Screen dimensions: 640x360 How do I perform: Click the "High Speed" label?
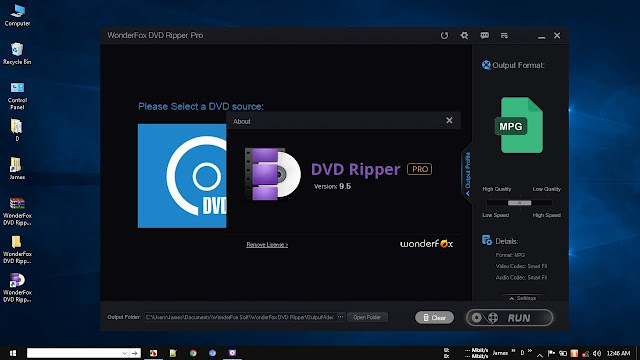[547, 215]
